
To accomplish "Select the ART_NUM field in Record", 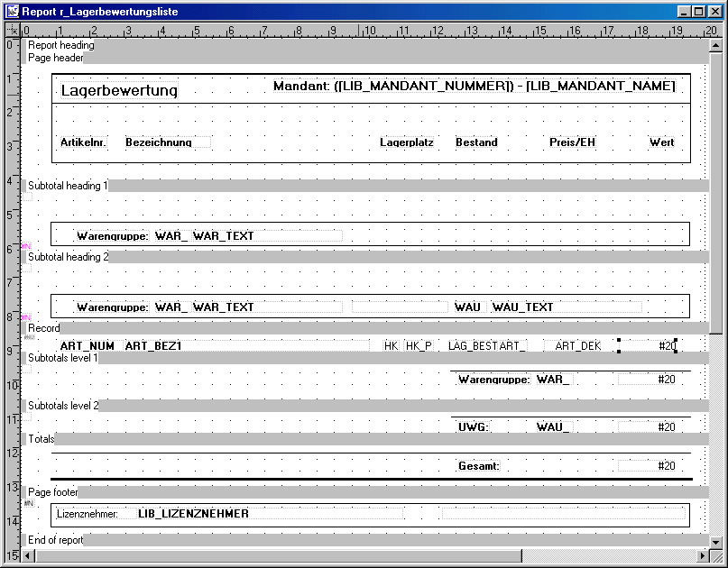I will pos(87,346).
